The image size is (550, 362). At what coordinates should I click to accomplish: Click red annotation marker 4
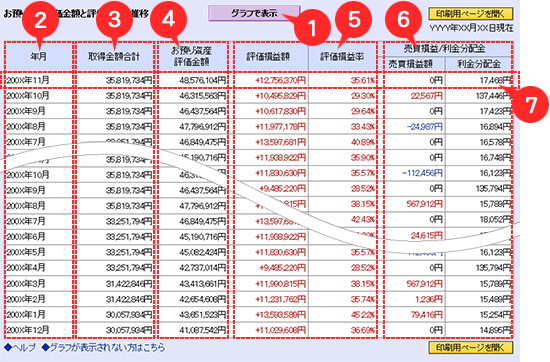point(168,19)
